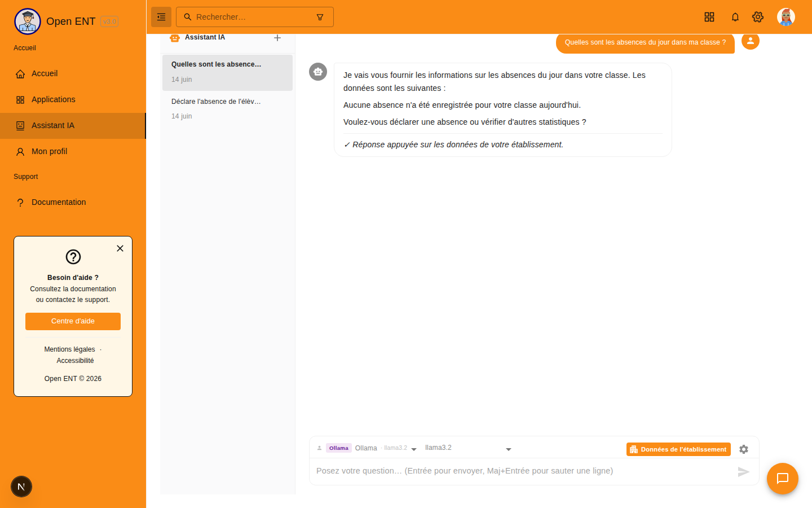This screenshot has width=812, height=508.
Task: Click the Open ENT title text
Action: [71, 21]
